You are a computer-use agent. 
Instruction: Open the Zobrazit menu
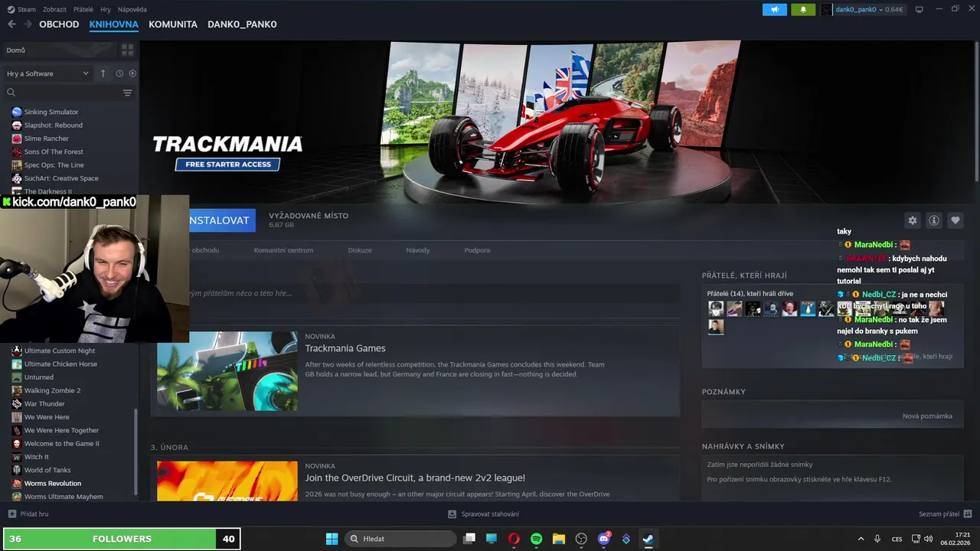coord(54,9)
